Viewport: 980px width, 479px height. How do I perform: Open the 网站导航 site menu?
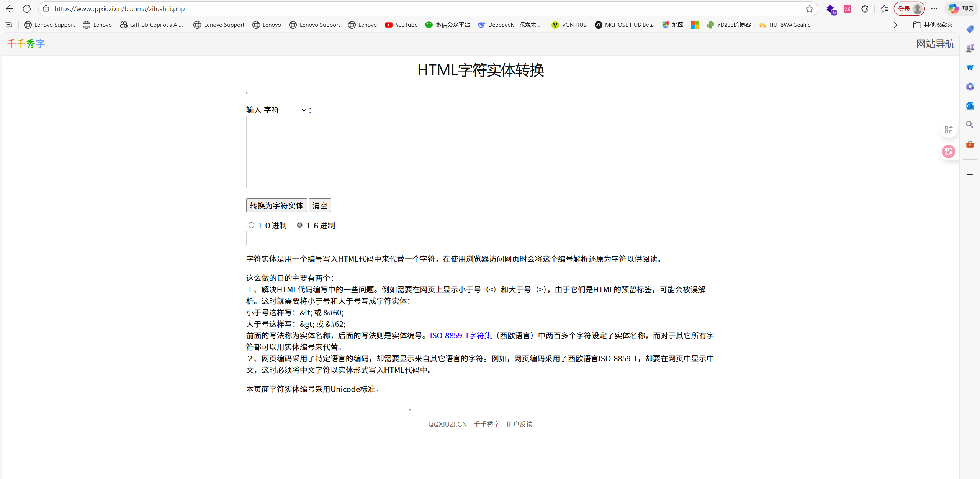[x=935, y=44]
